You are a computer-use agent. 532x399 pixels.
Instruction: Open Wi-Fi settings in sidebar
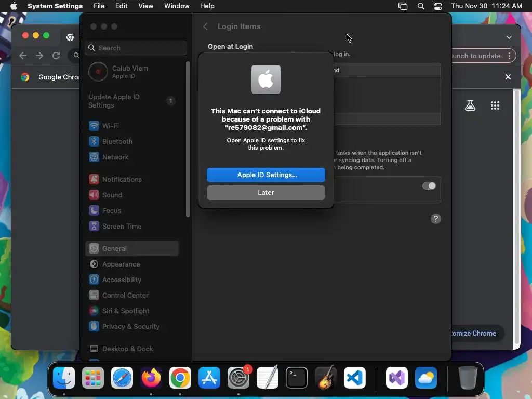(132, 126)
